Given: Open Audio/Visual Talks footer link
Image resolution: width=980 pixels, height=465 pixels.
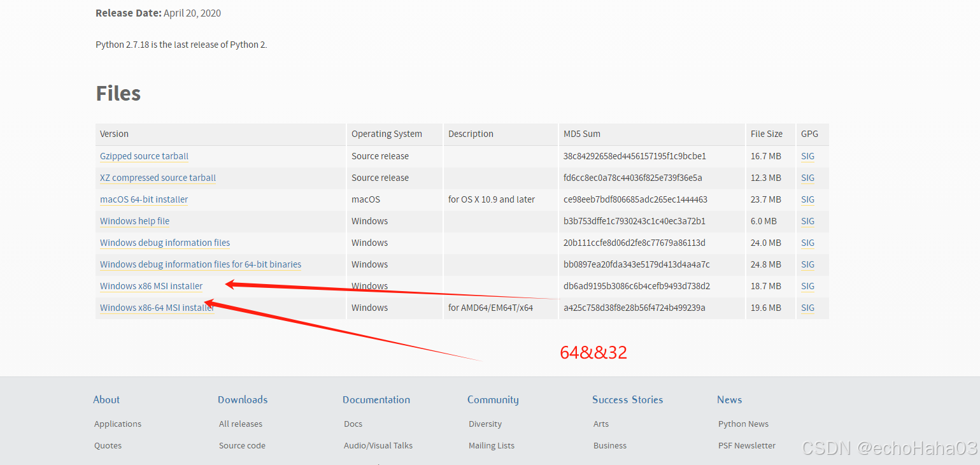Looking at the screenshot, I should tap(378, 445).
